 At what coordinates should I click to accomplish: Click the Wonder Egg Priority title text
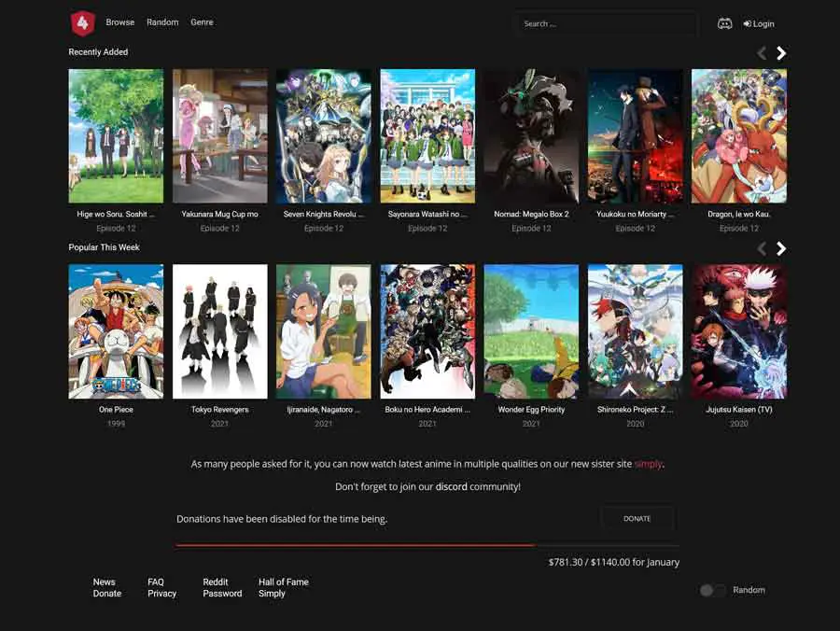531,409
